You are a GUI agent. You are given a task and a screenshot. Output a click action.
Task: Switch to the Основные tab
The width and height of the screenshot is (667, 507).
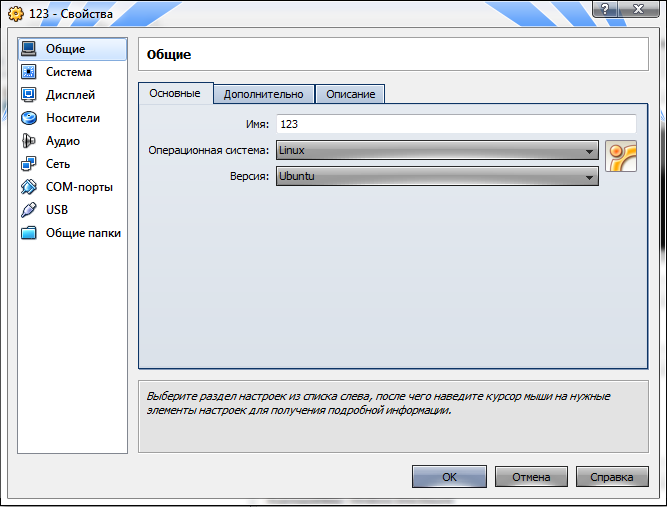(175, 93)
